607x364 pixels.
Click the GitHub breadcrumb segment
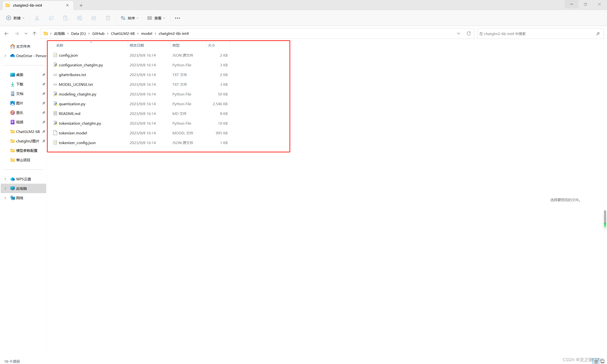(x=98, y=33)
